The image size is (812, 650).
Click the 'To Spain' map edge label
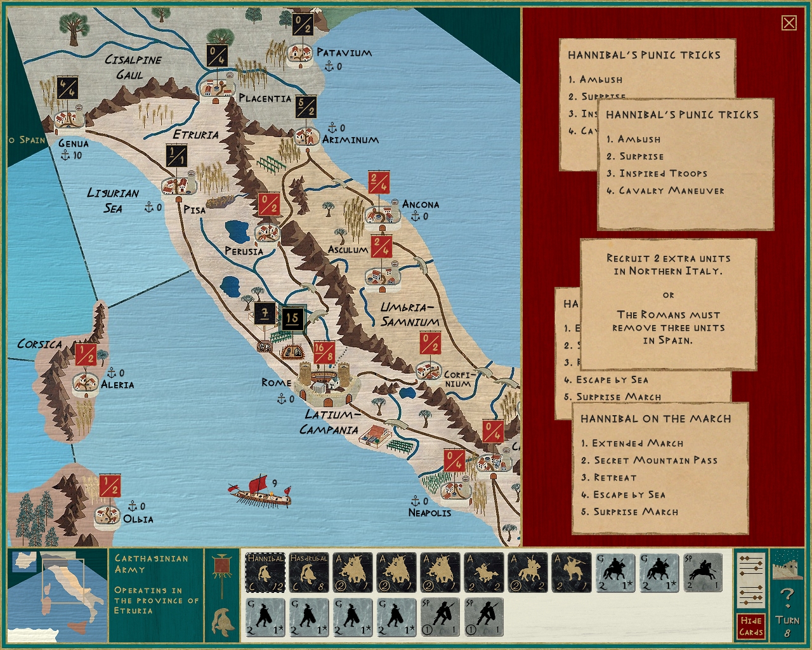(x=27, y=140)
